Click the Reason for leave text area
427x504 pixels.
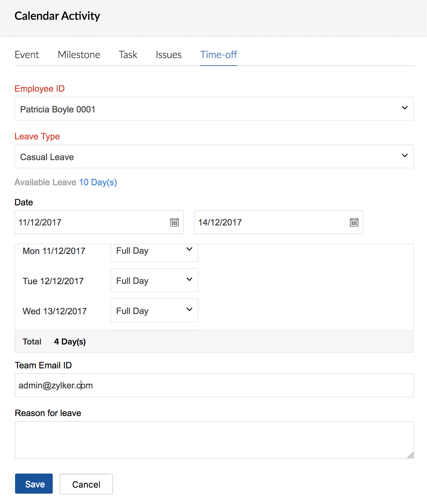click(x=214, y=440)
